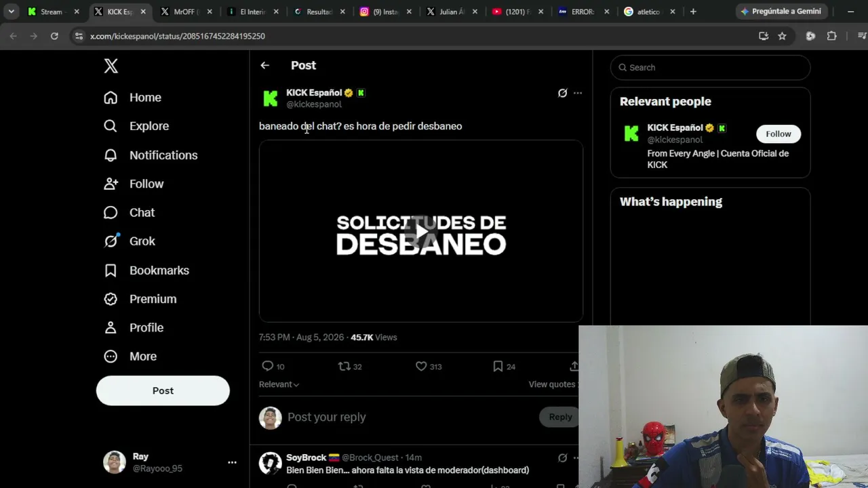Go back using the Post arrow
The height and width of the screenshot is (488, 868).
[x=264, y=65]
